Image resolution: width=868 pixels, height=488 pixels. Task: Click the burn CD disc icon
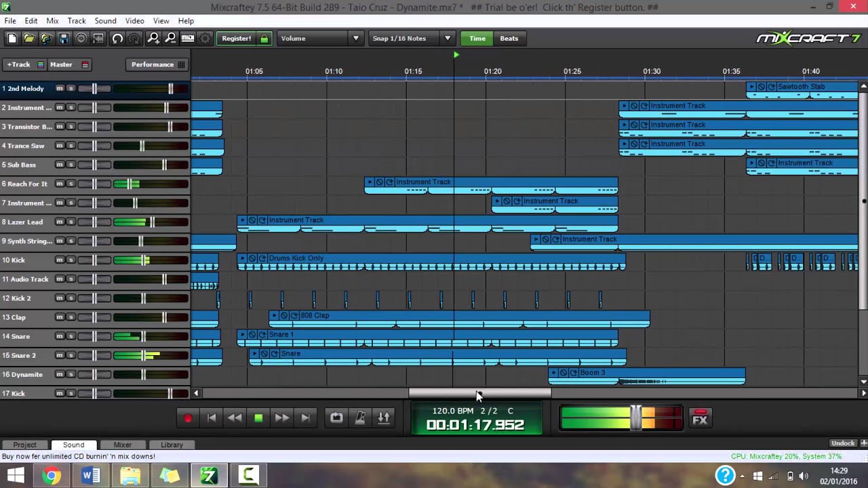click(81, 39)
